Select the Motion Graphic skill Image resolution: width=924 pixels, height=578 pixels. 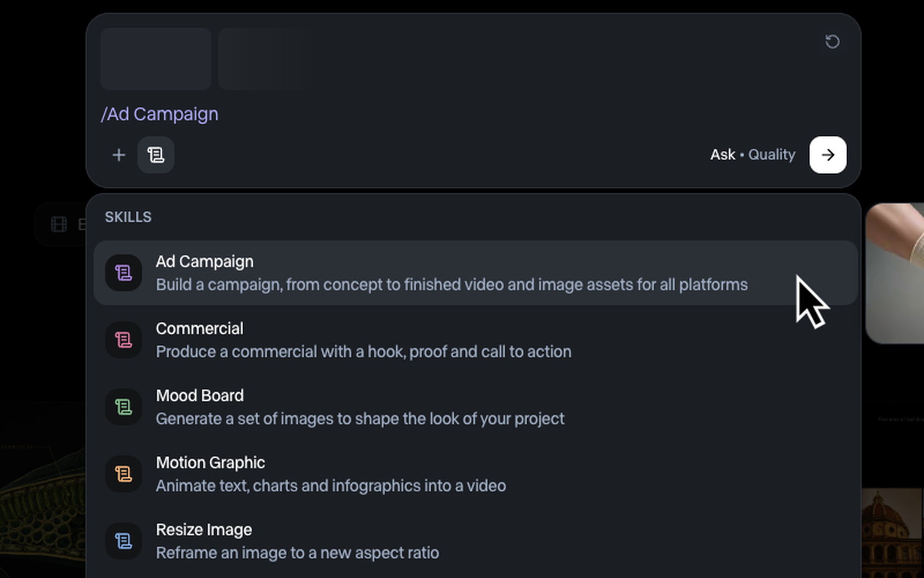[475, 474]
